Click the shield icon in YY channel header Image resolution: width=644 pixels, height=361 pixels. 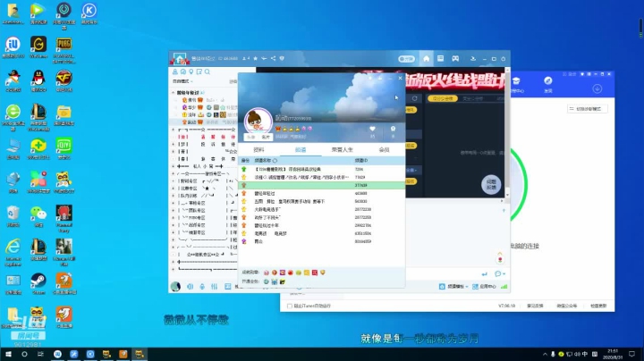(282, 58)
